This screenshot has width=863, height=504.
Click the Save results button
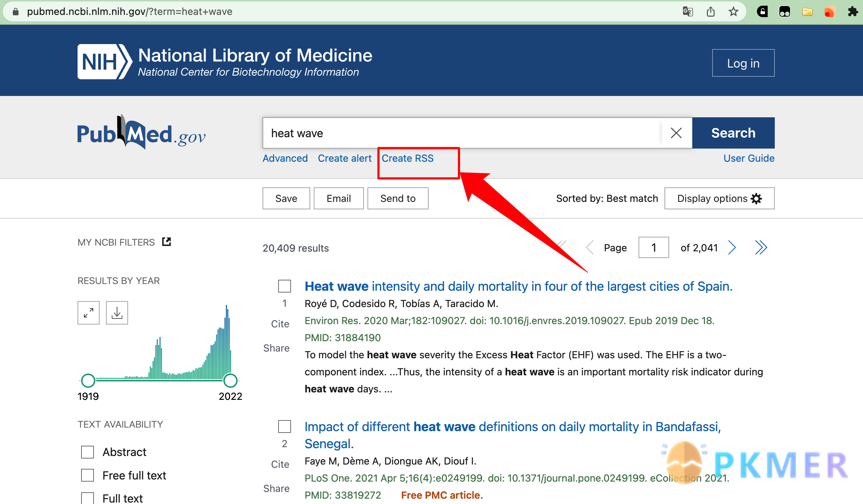[x=286, y=198]
